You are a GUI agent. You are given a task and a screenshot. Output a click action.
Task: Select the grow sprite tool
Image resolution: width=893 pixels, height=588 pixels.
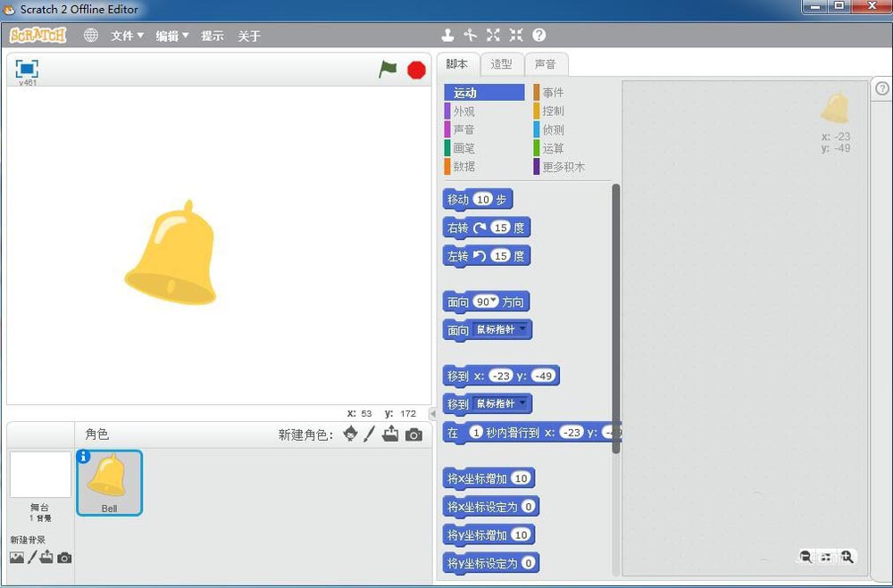tap(493, 35)
